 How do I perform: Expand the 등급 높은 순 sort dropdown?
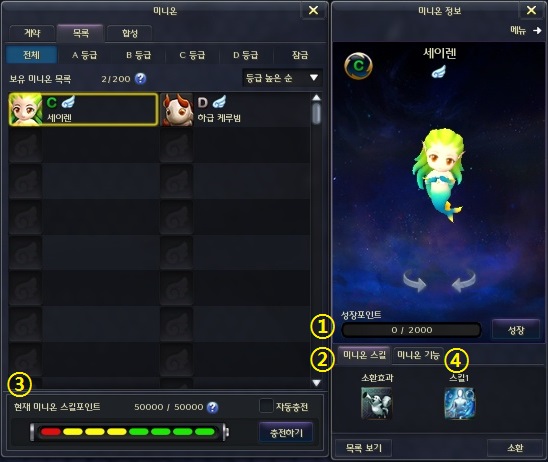282,78
